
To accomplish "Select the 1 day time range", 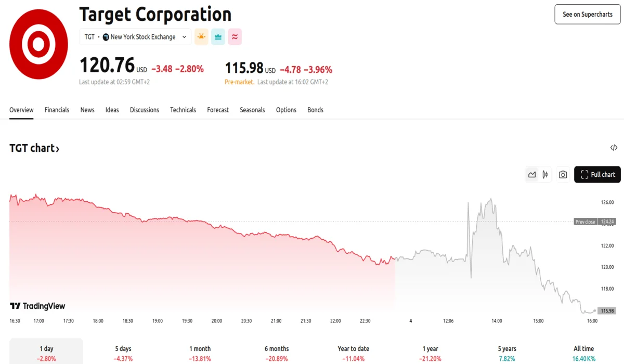I will coord(46,353).
